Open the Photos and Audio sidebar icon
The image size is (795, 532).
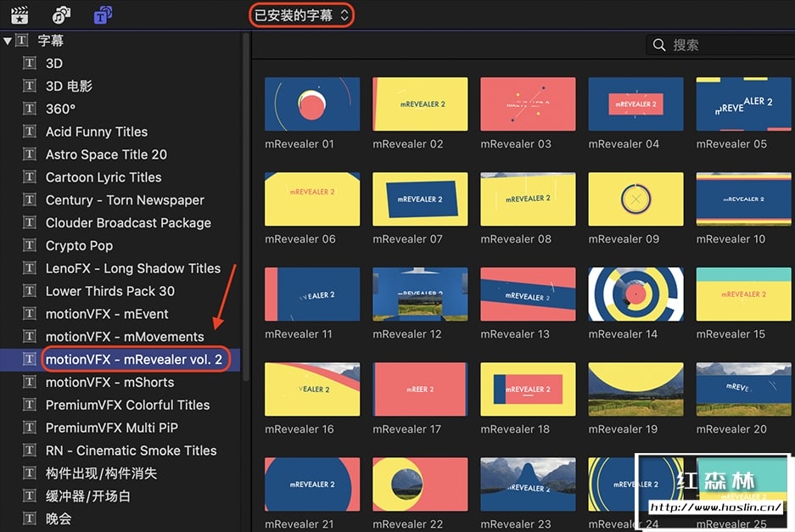(61, 15)
